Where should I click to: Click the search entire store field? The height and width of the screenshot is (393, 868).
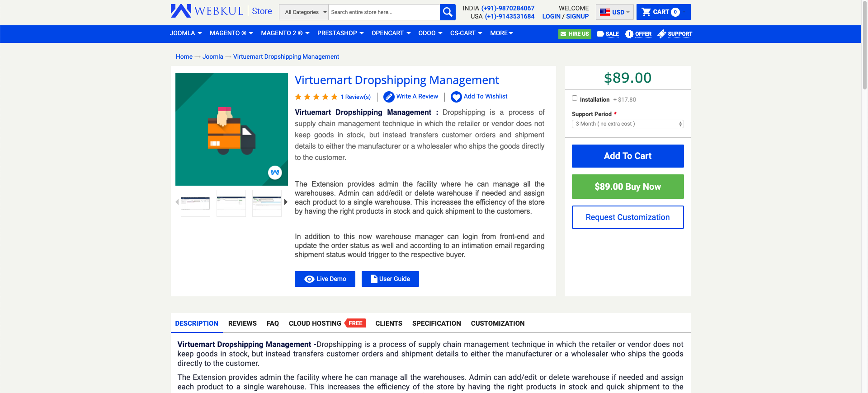pyautogui.click(x=384, y=12)
